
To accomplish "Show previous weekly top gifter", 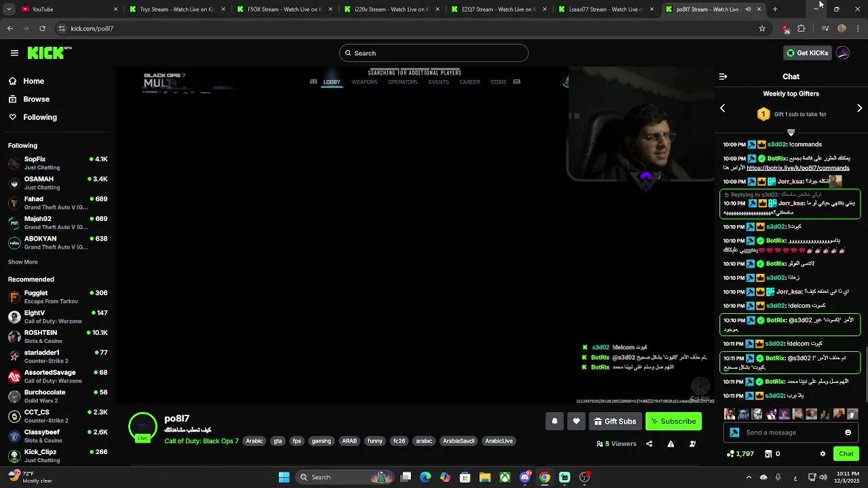I will pos(722,108).
